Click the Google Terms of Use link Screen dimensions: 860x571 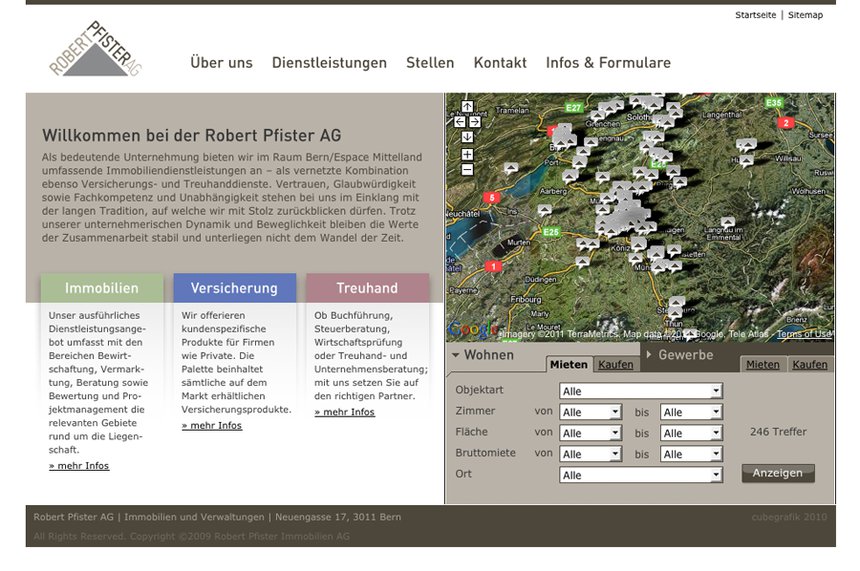click(804, 334)
